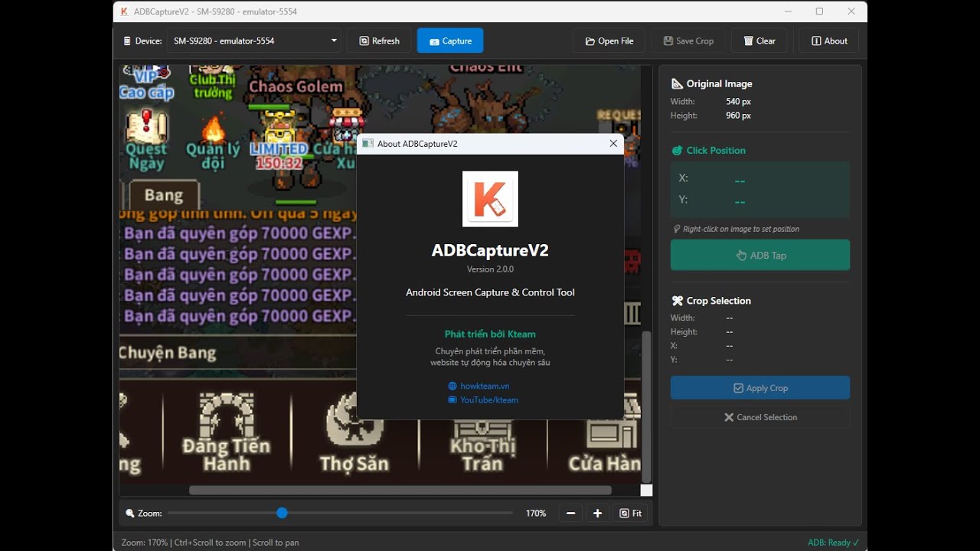
Task: Open the About button in toolbar
Action: click(x=829, y=41)
